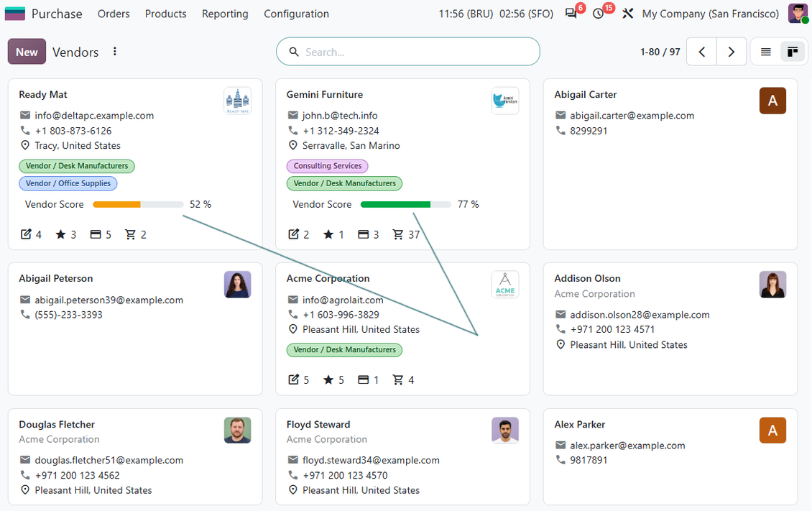Open the Vendors actions three-dot menu
Image resolution: width=812 pixels, height=511 pixels.
coord(114,51)
